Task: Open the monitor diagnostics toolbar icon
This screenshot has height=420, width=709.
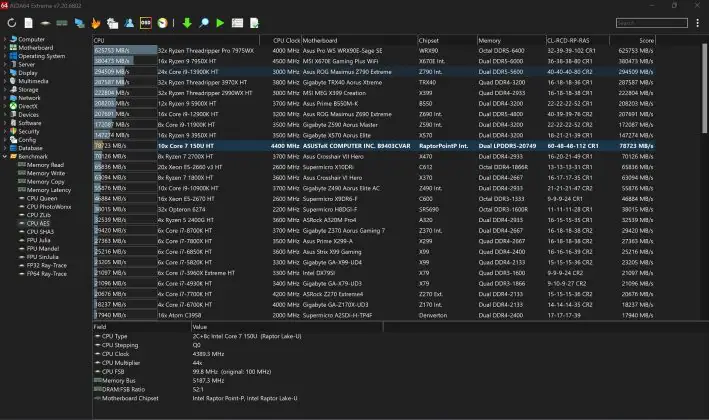Action: point(79,23)
